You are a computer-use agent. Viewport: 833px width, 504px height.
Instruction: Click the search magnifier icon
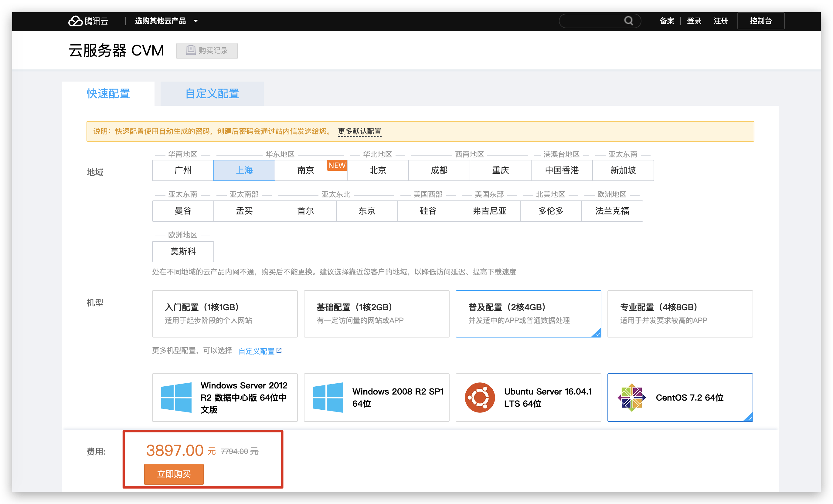[x=628, y=21]
